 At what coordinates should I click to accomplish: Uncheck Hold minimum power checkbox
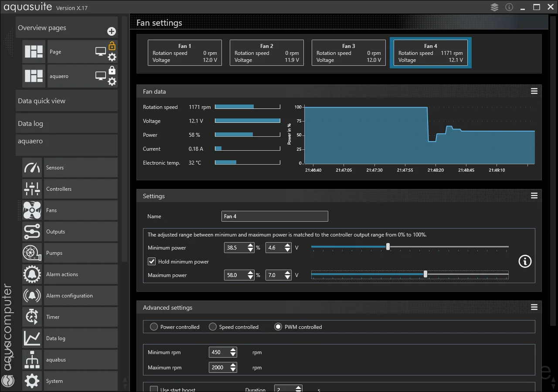[x=152, y=261]
